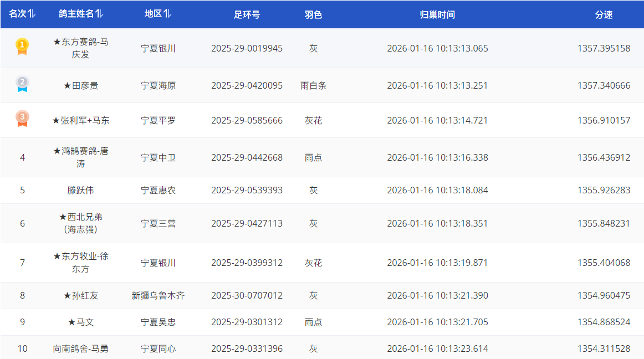
Task: Click the 羽色 column header
Action: [313, 14]
